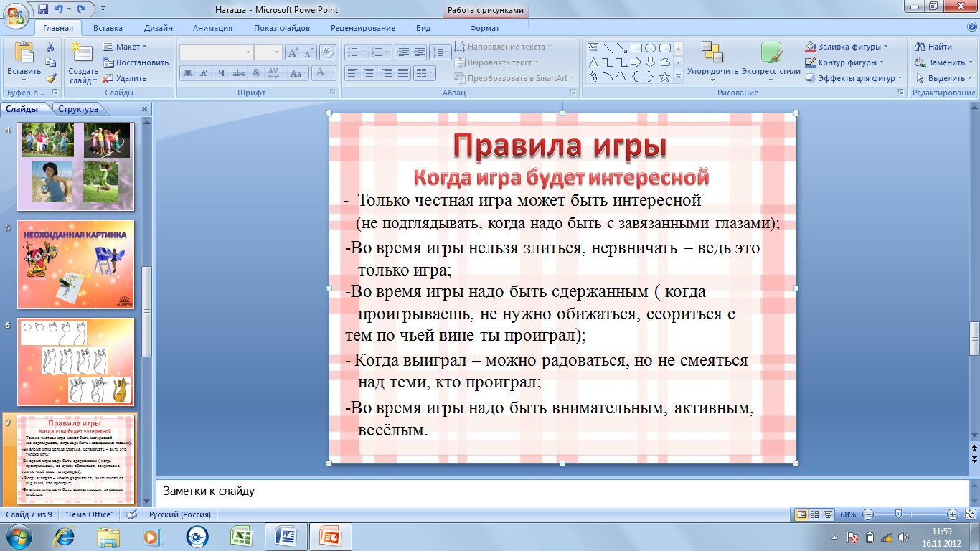Open the Aa change case dropdown
The image size is (980, 551).
(299, 72)
